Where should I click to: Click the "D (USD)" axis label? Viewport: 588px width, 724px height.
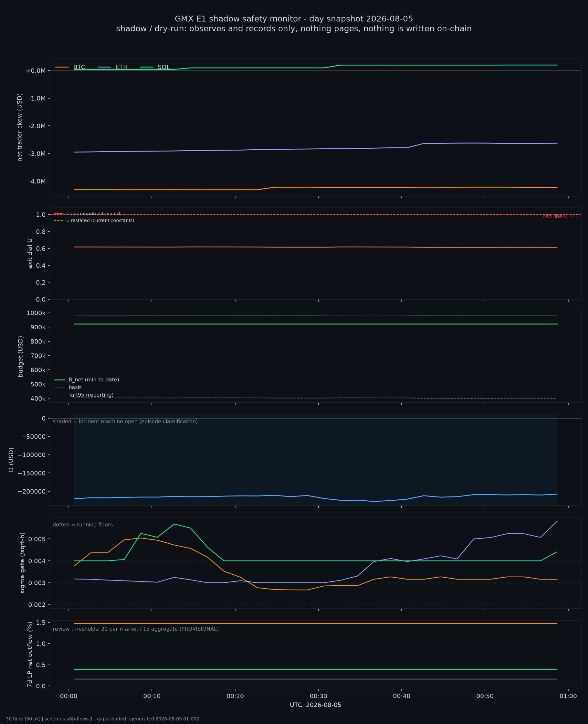pyautogui.click(x=11, y=460)
